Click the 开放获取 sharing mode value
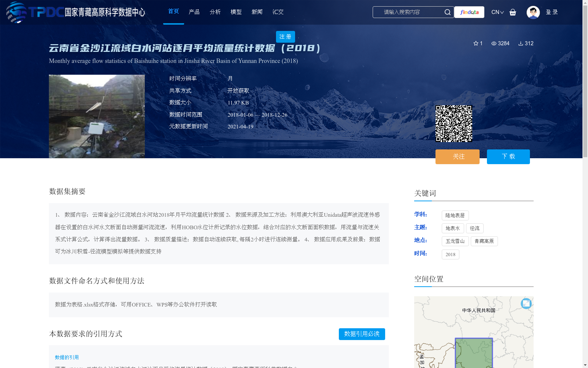The width and height of the screenshot is (588, 368). point(238,91)
